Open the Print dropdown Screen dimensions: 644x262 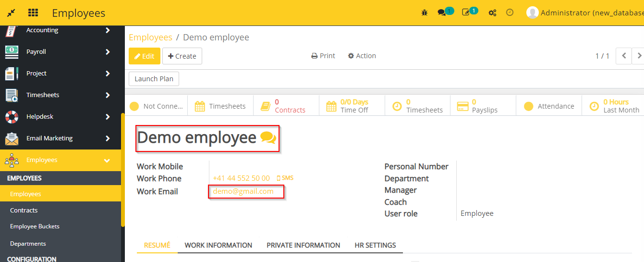tap(323, 56)
